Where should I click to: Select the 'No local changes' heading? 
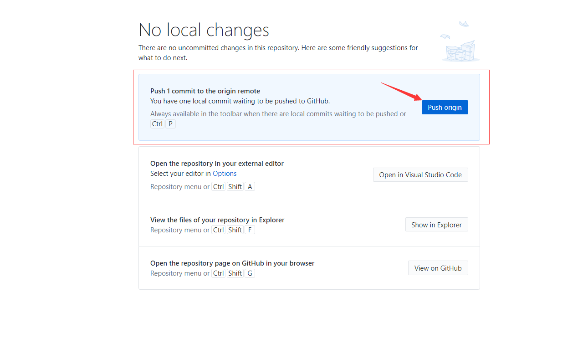[x=204, y=30]
